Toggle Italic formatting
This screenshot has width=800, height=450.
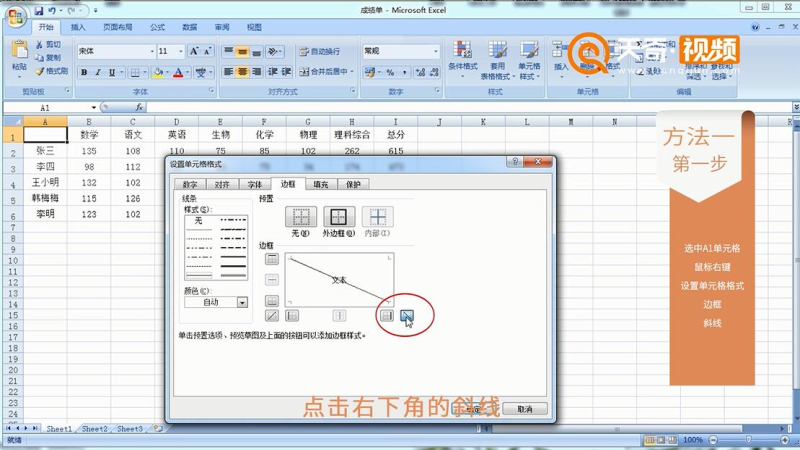[x=97, y=72]
